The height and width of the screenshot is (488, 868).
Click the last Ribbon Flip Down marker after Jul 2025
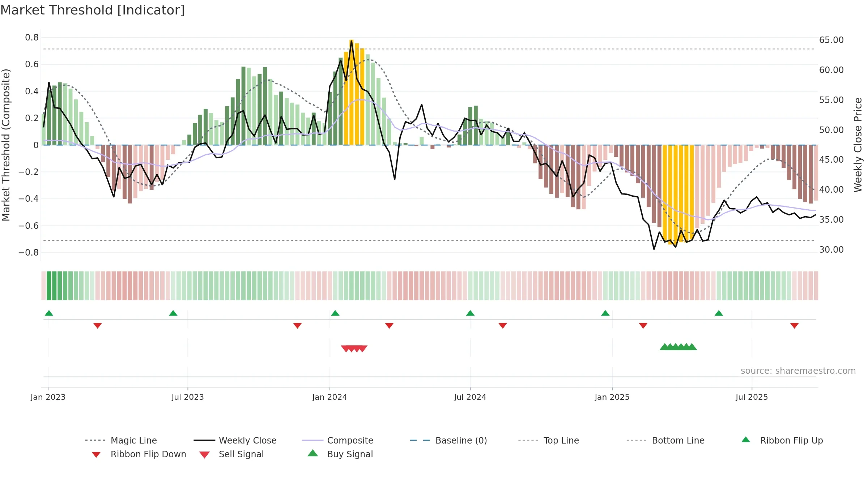(795, 326)
